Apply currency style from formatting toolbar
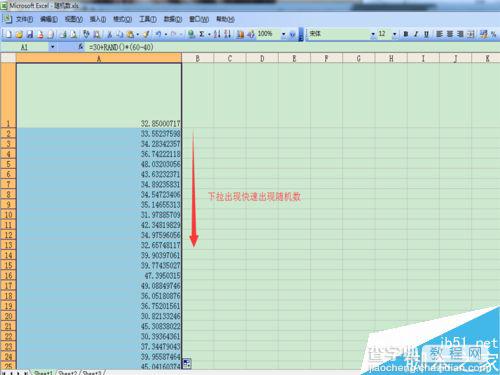 [x=484, y=34]
